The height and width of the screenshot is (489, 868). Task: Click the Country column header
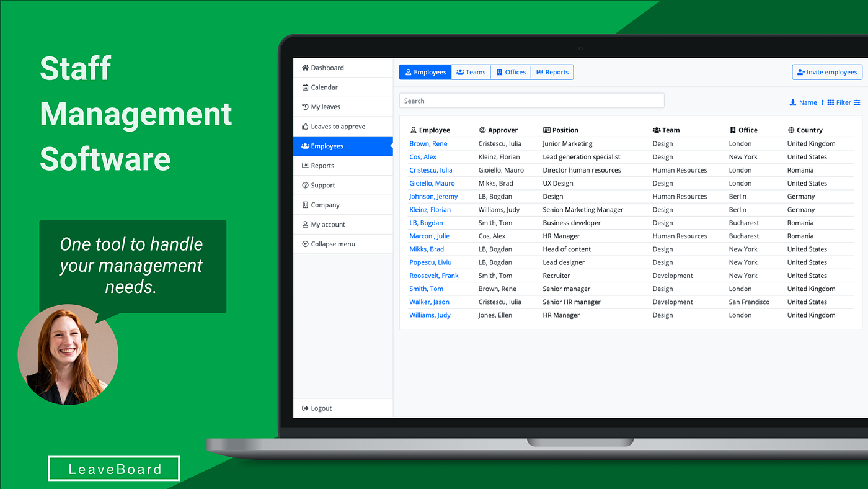pyautogui.click(x=805, y=130)
